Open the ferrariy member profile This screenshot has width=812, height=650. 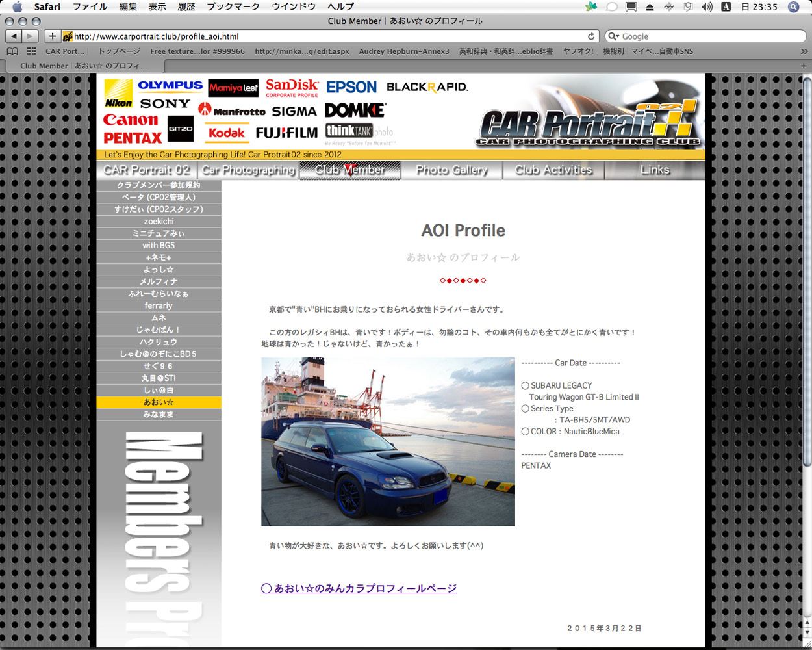(159, 306)
